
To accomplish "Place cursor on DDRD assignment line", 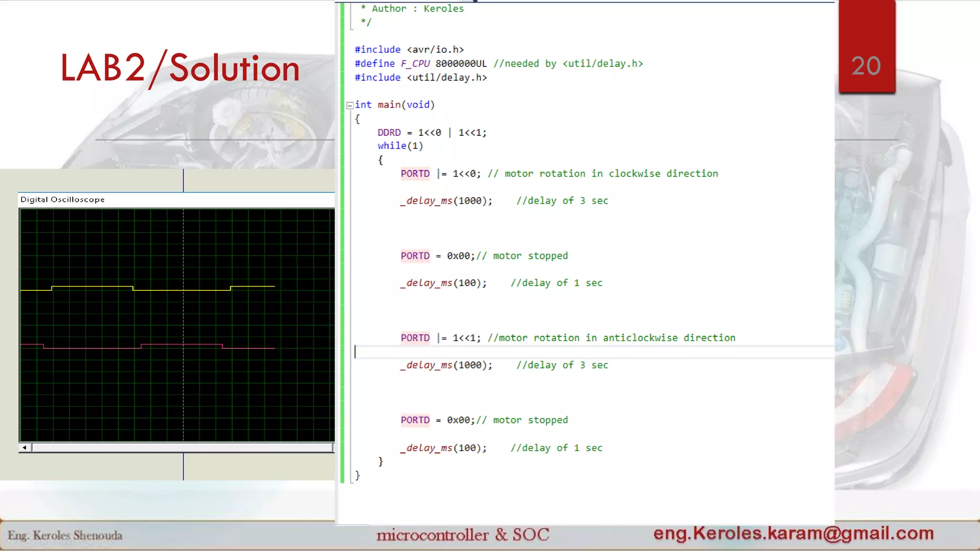I will pos(432,132).
